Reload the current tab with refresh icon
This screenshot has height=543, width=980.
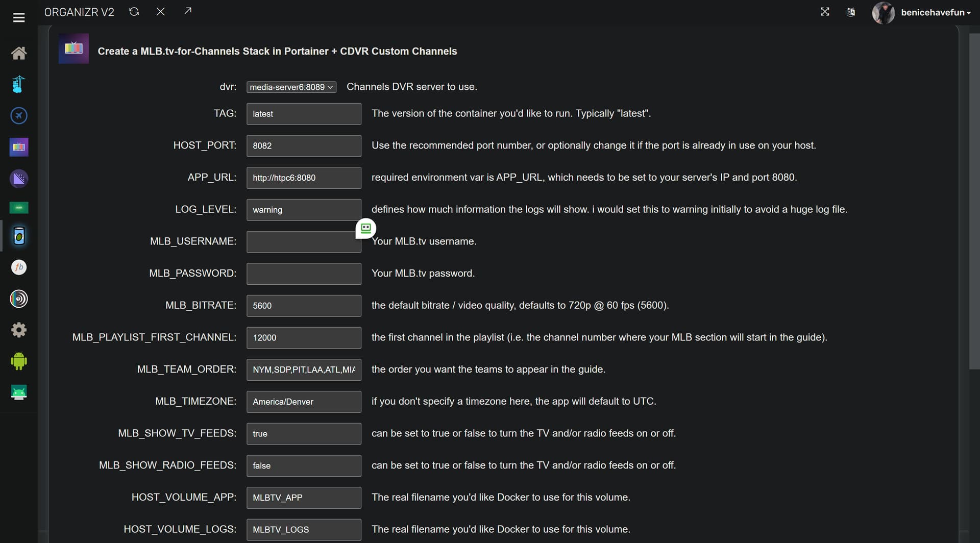tap(134, 12)
